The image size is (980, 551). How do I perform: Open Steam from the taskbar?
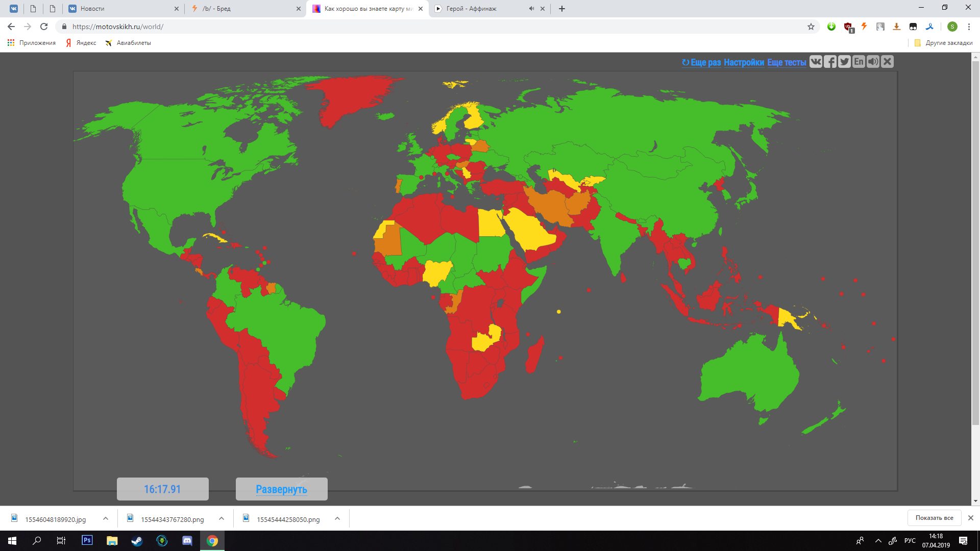point(137,540)
